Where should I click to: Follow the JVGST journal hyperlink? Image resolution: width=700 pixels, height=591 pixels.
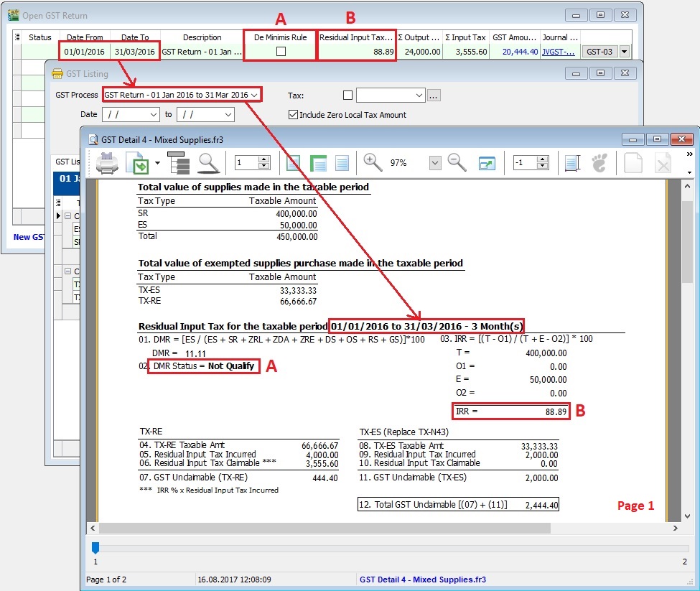pos(559,51)
